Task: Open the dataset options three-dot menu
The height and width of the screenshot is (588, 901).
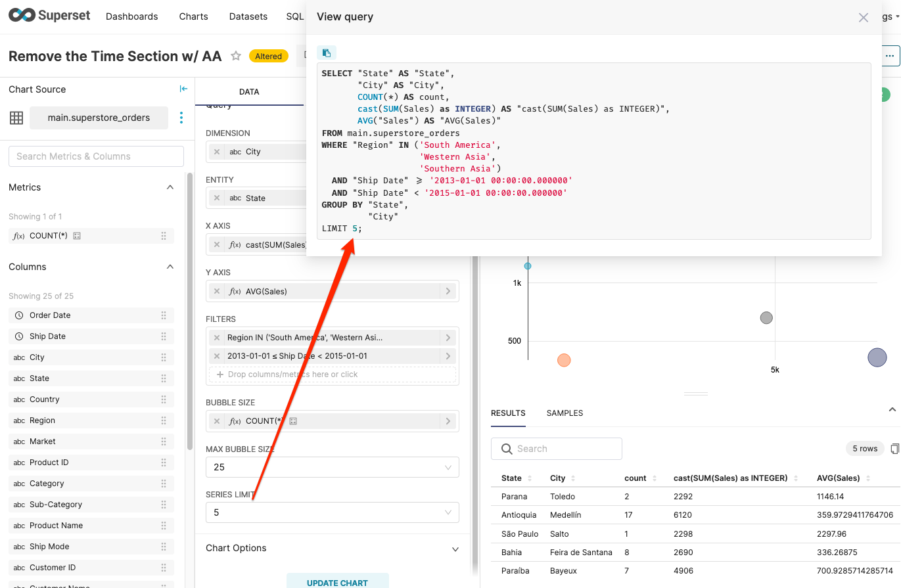Action: [181, 118]
